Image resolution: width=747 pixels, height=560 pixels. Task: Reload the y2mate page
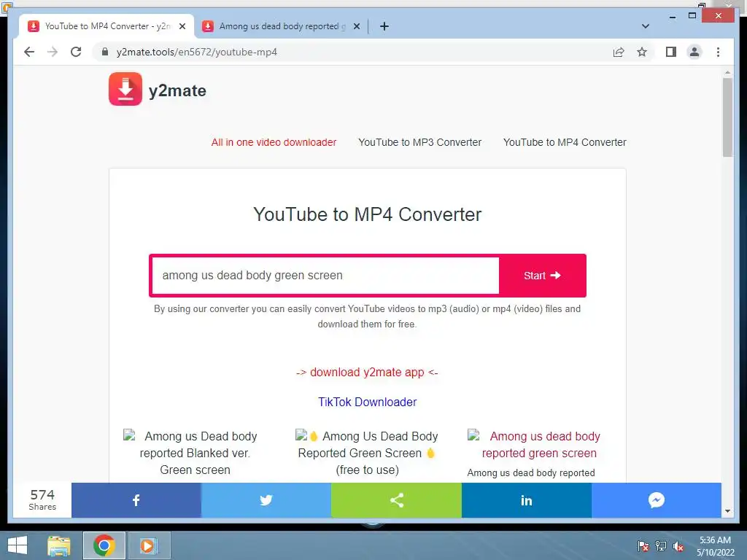pyautogui.click(x=76, y=52)
